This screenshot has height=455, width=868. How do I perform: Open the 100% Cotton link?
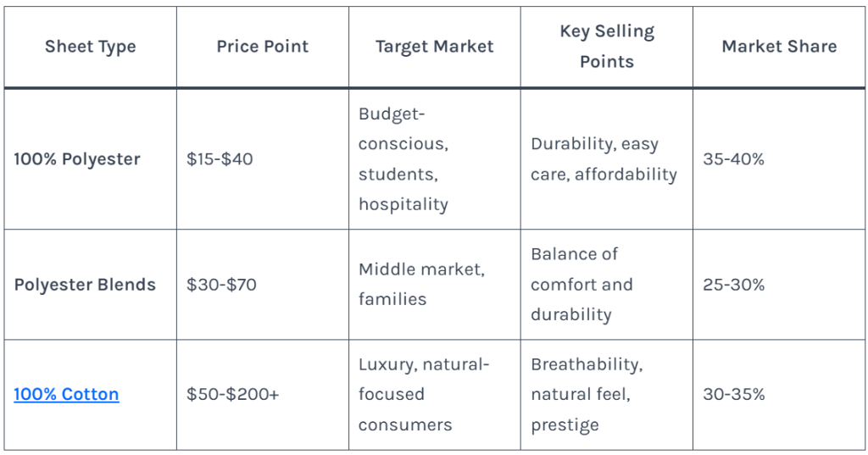coord(66,394)
